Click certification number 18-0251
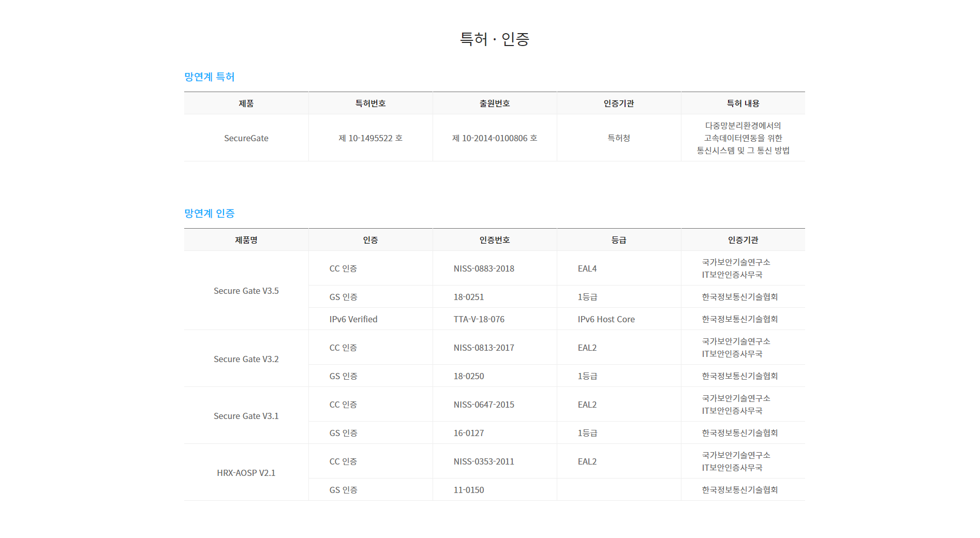This screenshot has height=538, width=980. pyautogui.click(x=469, y=297)
